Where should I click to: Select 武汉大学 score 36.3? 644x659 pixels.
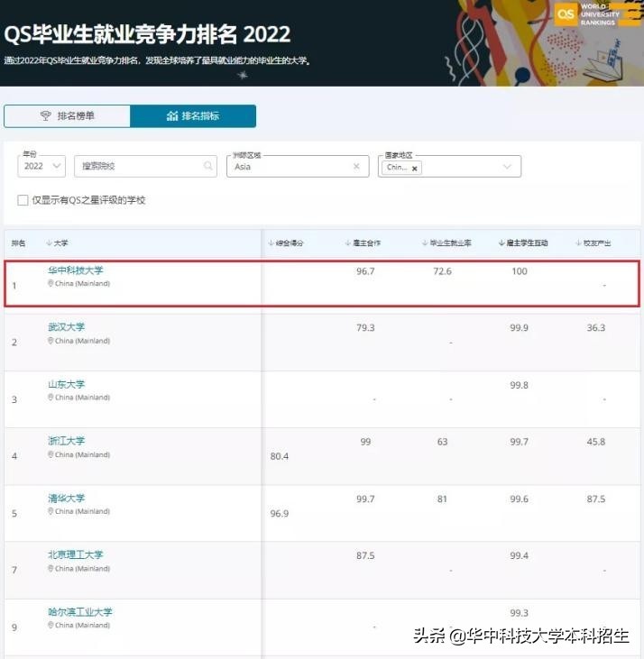(596, 328)
